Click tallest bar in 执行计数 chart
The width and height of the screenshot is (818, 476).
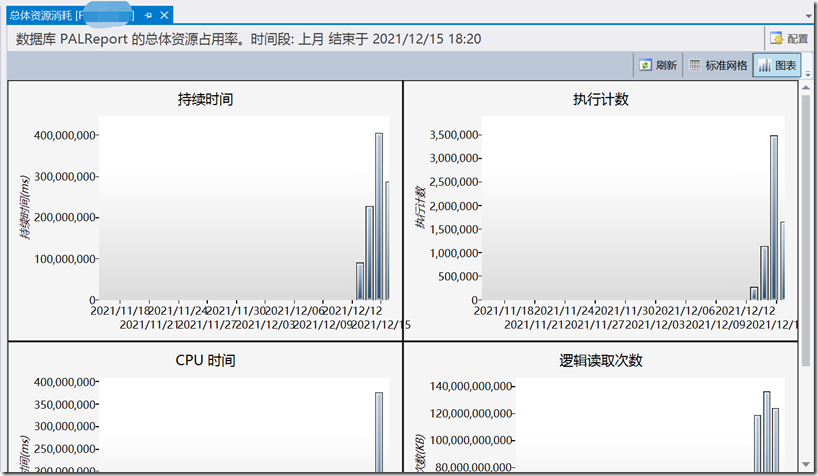tap(774, 217)
